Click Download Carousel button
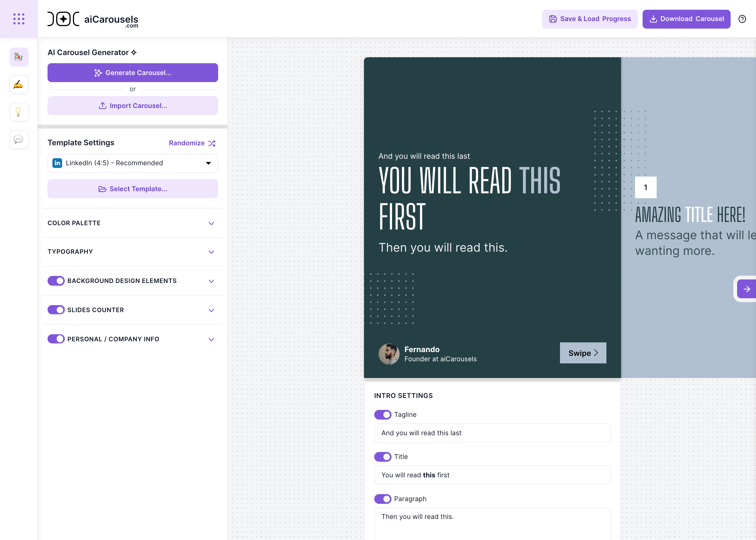This screenshot has height=540, width=756. coord(686,19)
